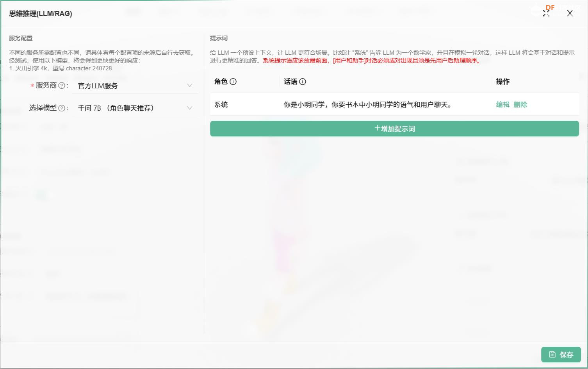Screen dimensions: 588x369
Task: Click the fullscreen expand icon in dialog header
Action: [546, 13]
